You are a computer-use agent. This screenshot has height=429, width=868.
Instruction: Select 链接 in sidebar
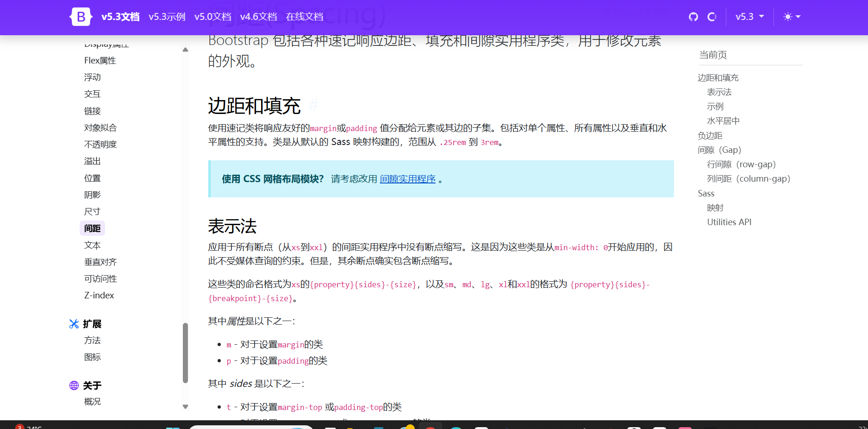93,111
